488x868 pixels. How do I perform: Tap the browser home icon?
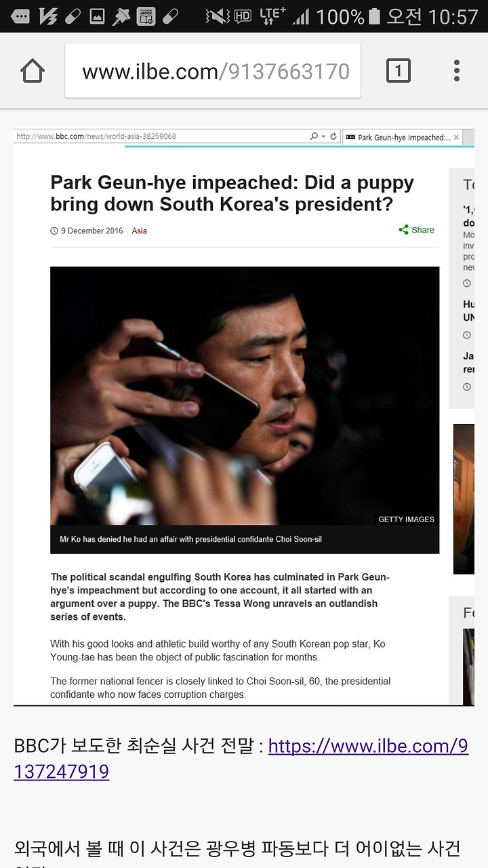[33, 71]
